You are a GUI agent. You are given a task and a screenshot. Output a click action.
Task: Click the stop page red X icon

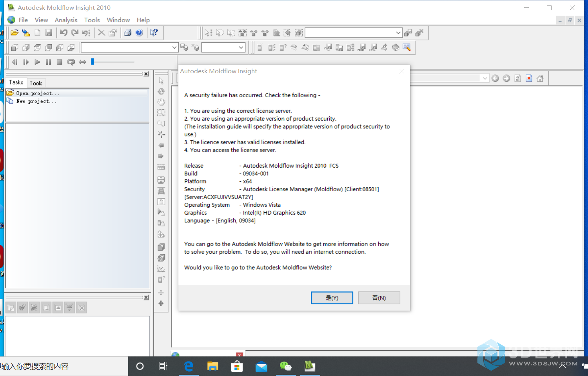point(529,78)
